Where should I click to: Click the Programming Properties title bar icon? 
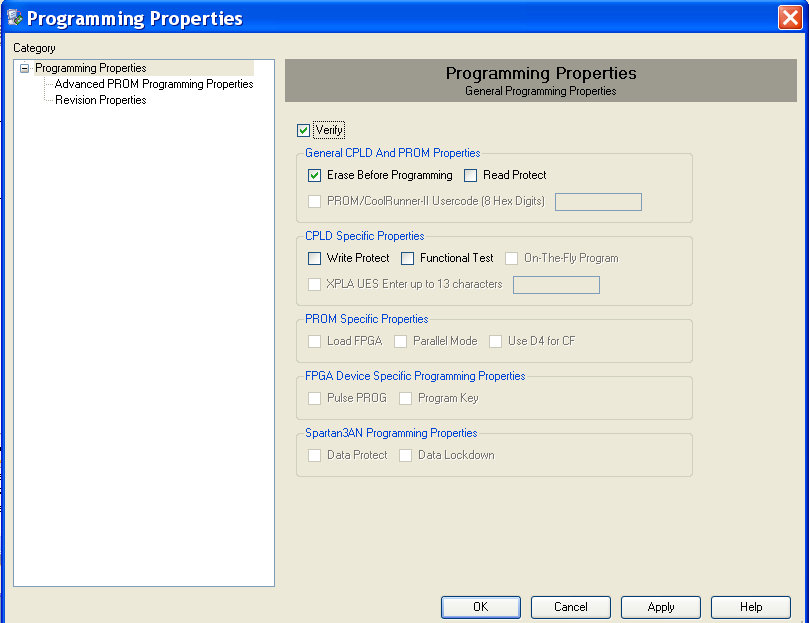(x=14, y=18)
